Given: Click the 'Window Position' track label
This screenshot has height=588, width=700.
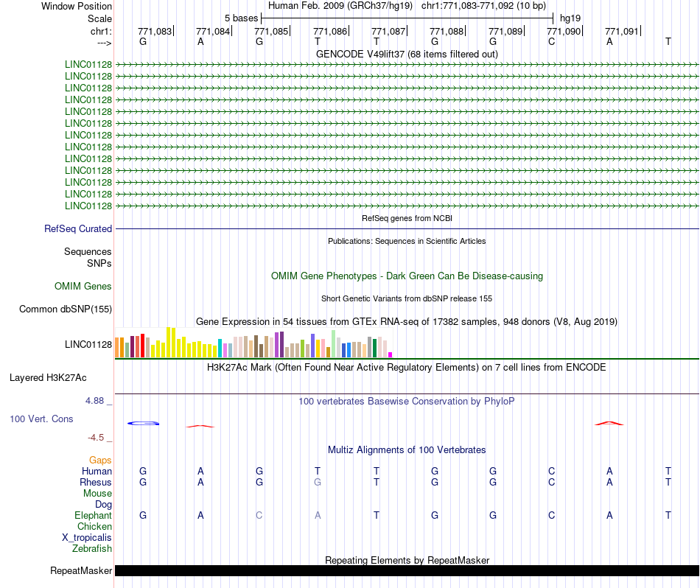Looking at the screenshot, I should [77, 6].
